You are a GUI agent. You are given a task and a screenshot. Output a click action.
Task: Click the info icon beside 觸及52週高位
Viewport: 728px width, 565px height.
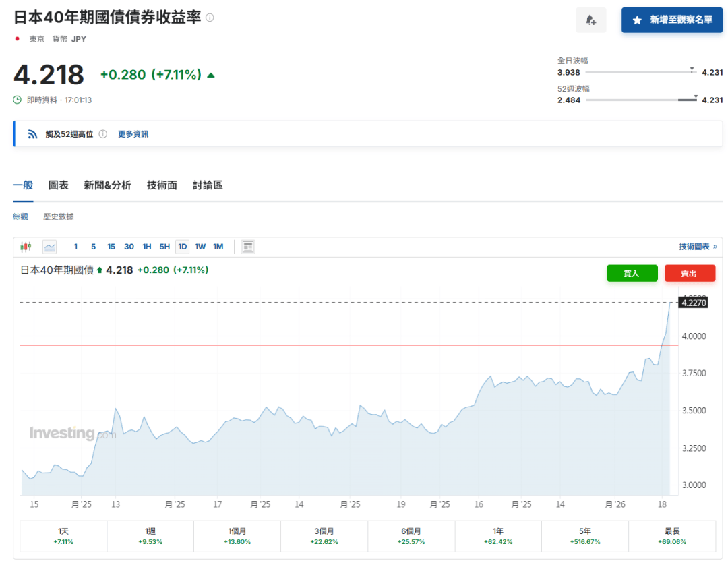coord(103,133)
